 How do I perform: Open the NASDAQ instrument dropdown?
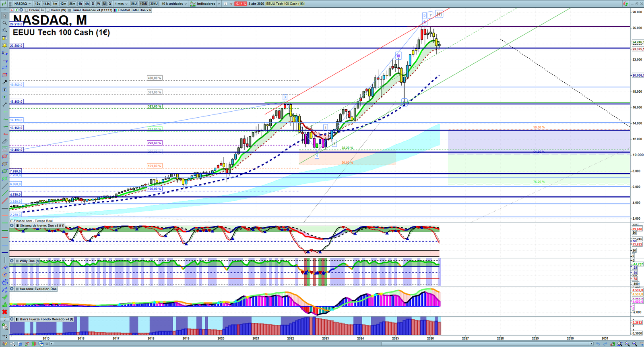[x=22, y=4]
